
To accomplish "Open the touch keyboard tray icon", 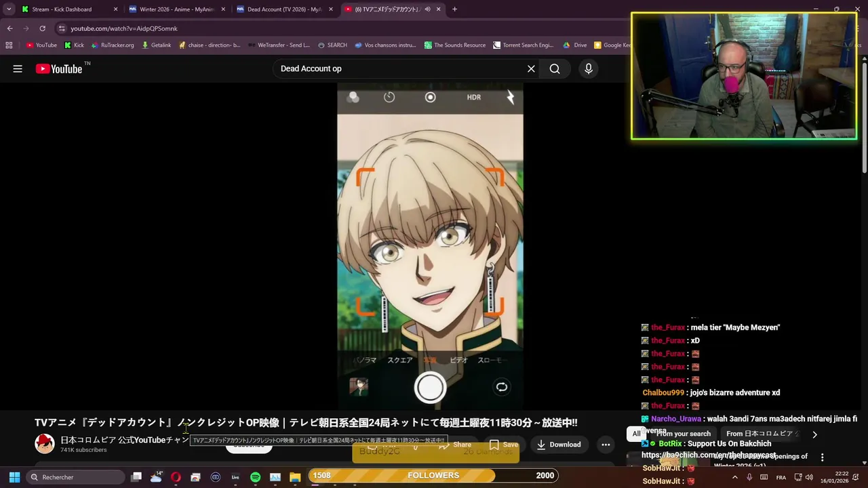I will coord(764,477).
